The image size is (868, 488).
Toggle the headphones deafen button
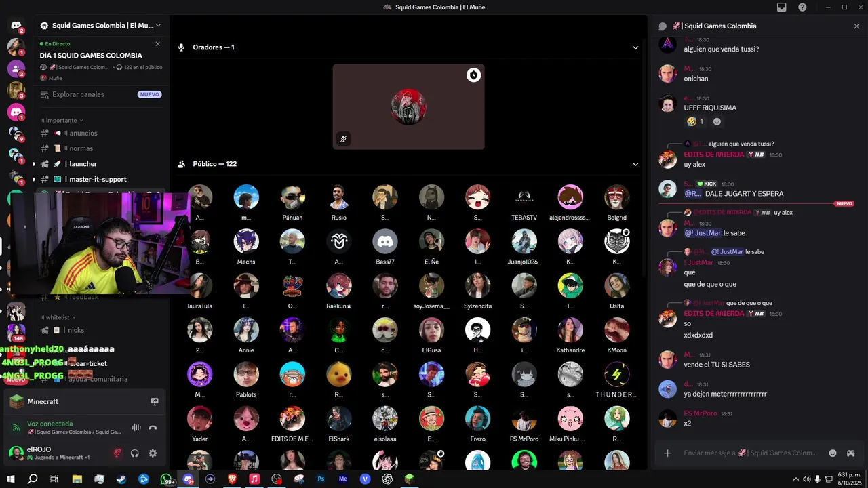click(135, 453)
